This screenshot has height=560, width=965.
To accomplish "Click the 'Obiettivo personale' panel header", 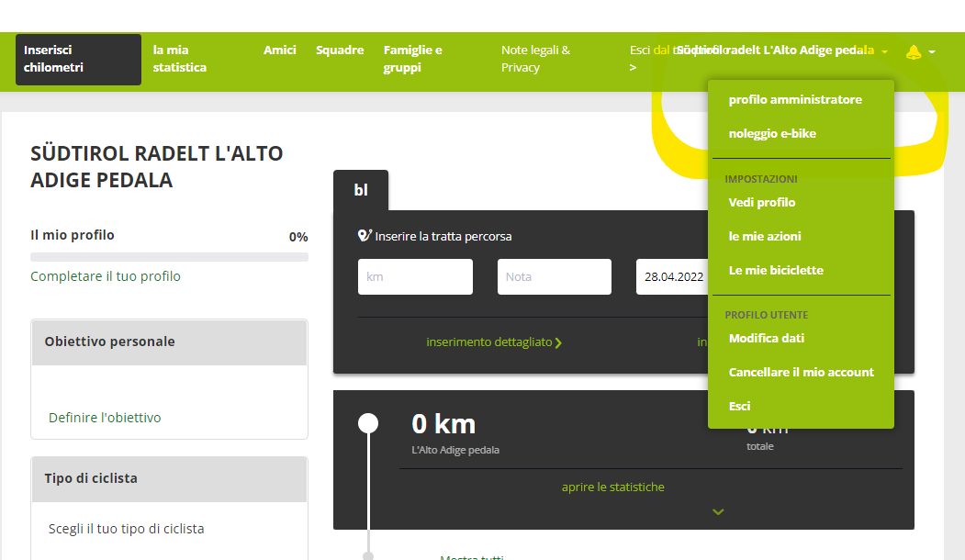I will coord(169,342).
